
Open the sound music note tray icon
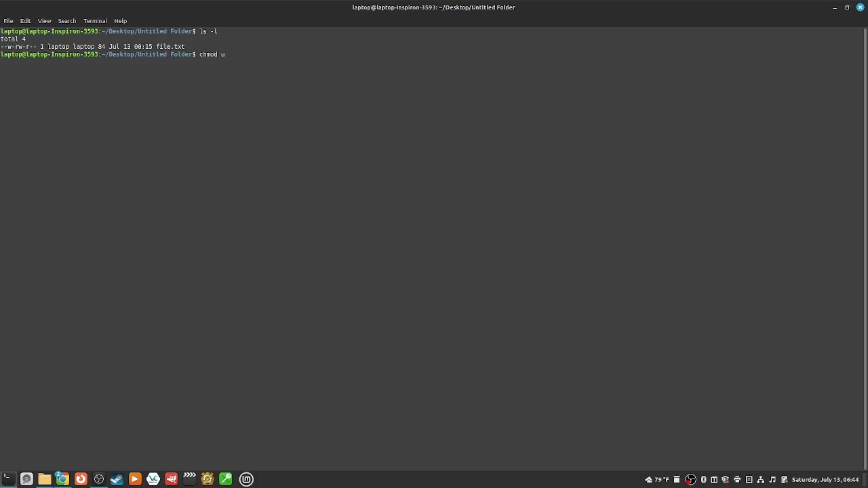tap(772, 480)
